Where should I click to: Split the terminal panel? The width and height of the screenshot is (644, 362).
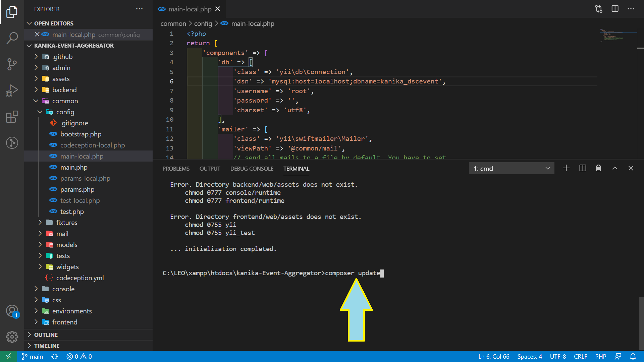(x=583, y=168)
